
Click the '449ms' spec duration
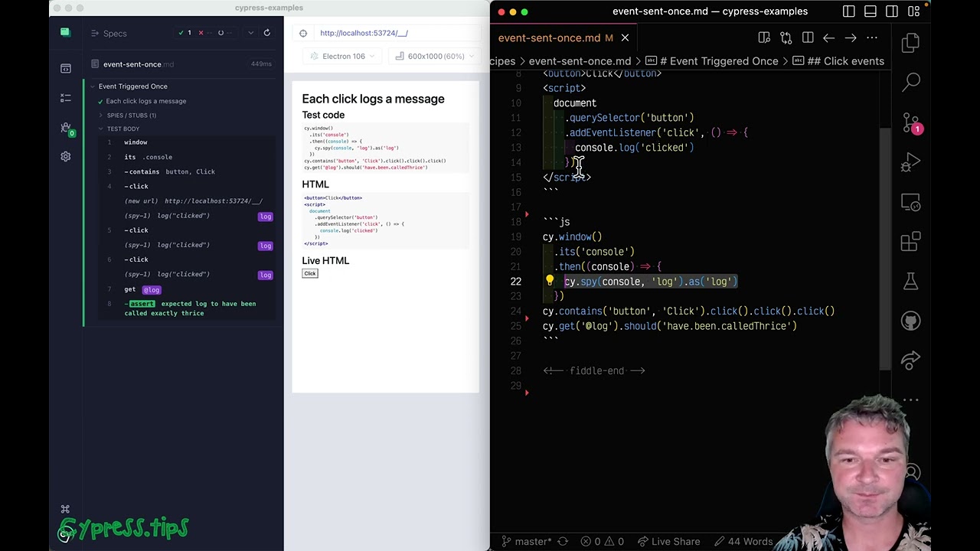261,64
